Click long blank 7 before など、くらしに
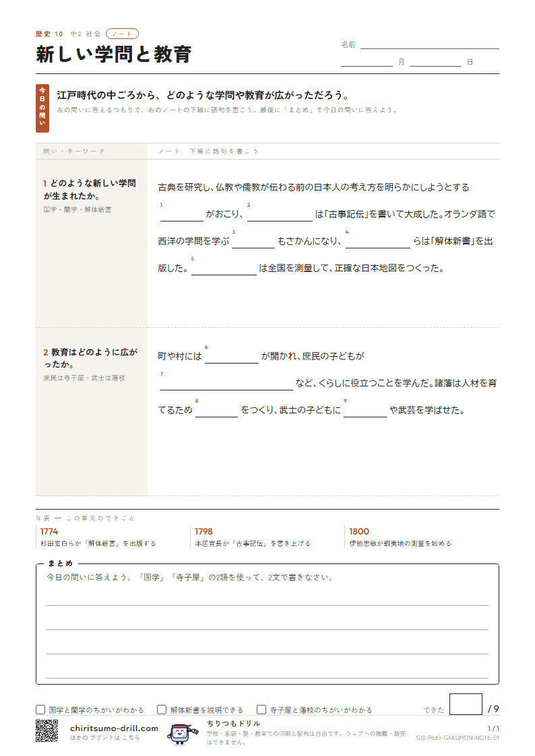 (x=227, y=383)
